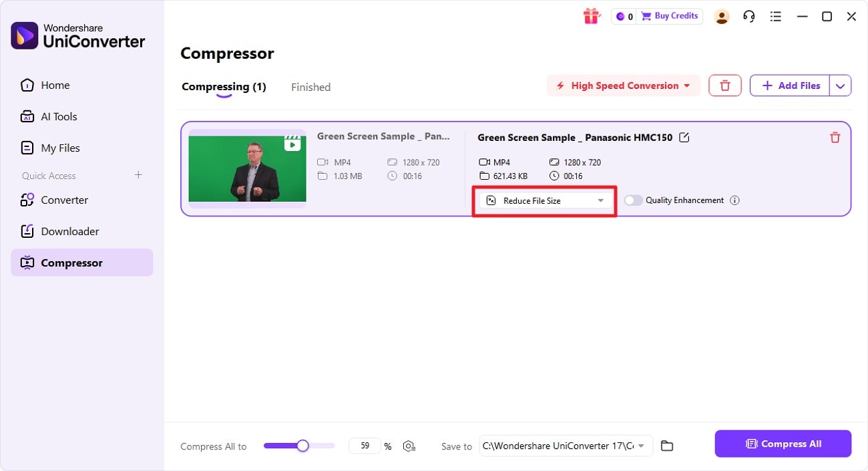
Task: Toggle the High Speed Conversion option
Action: [x=622, y=86]
